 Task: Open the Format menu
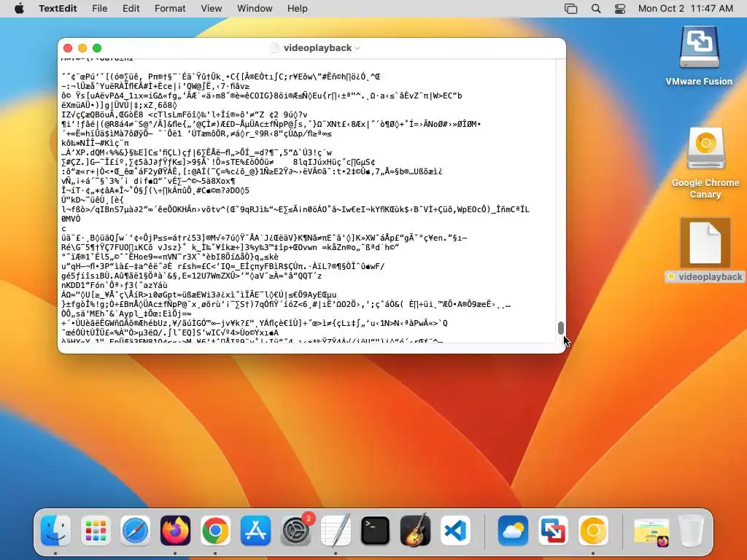coord(169,8)
